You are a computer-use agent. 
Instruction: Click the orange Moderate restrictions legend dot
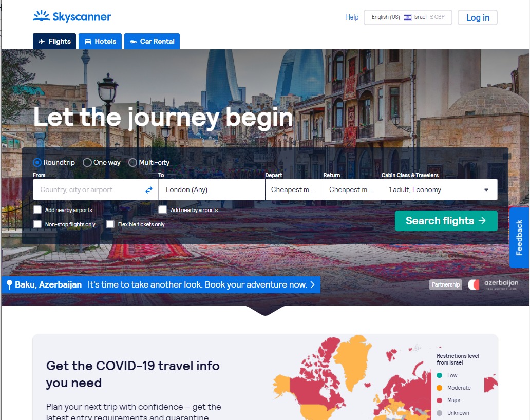(440, 388)
